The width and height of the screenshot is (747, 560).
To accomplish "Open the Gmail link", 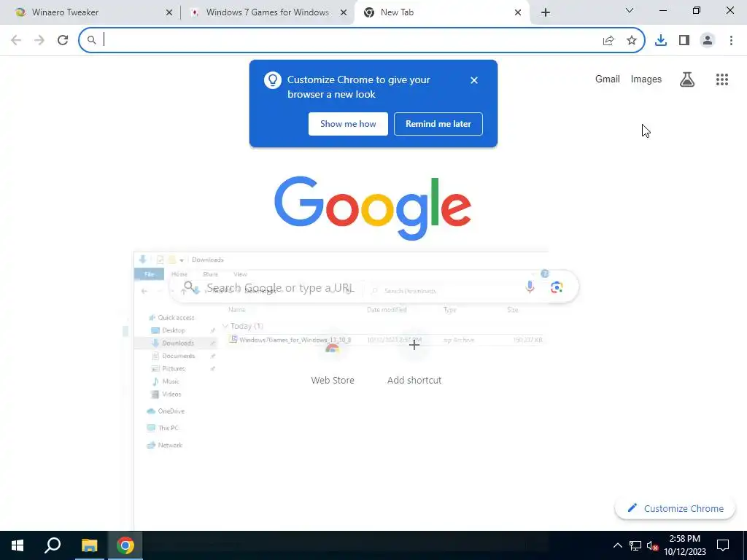I will (x=608, y=79).
